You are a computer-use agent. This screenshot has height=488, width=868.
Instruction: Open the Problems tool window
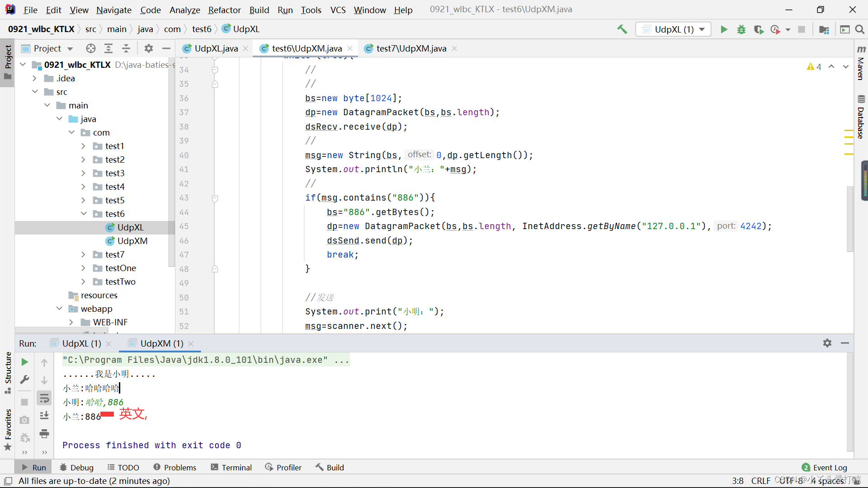click(x=175, y=467)
